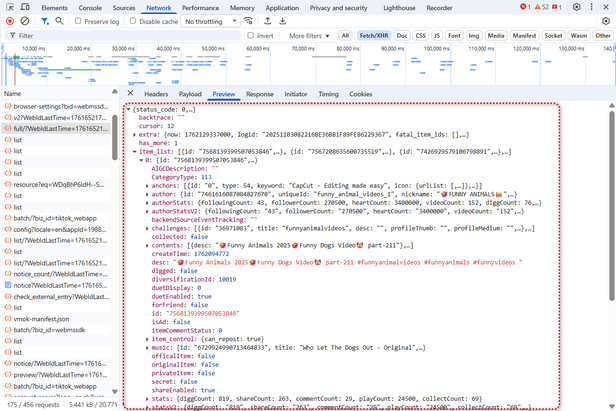Select the Fetch/XHR filter button
This screenshot has height=411, width=616.
(373, 35)
